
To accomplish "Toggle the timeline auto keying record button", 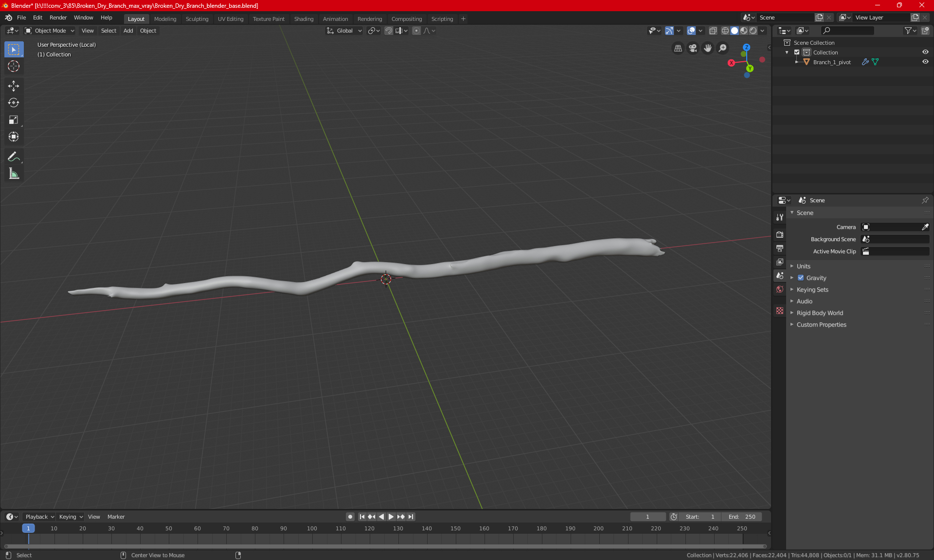I will tap(350, 517).
